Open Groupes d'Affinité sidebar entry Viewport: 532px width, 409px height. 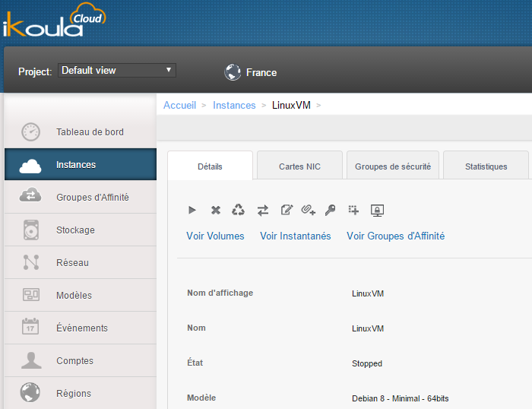click(81, 197)
